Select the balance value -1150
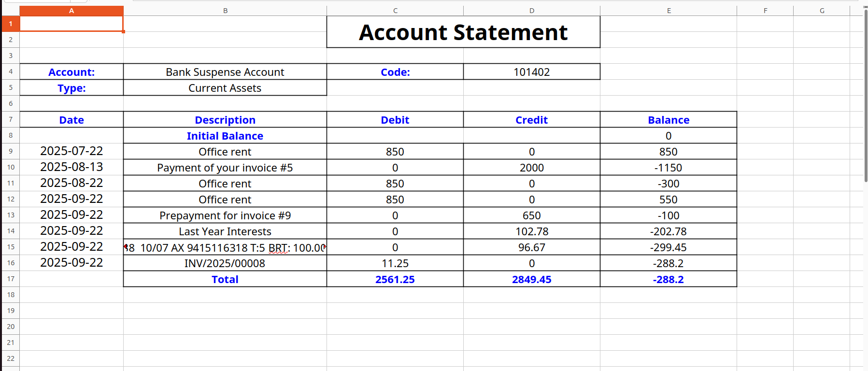 click(x=669, y=167)
